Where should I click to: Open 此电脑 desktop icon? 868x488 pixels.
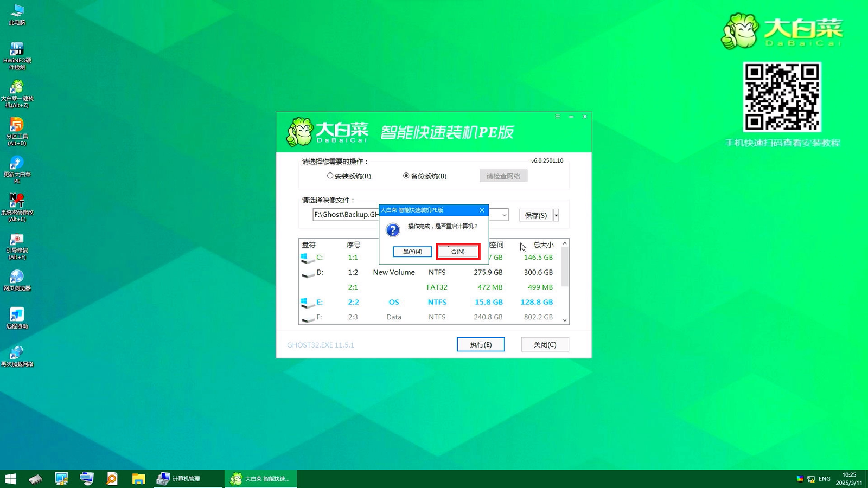[17, 15]
